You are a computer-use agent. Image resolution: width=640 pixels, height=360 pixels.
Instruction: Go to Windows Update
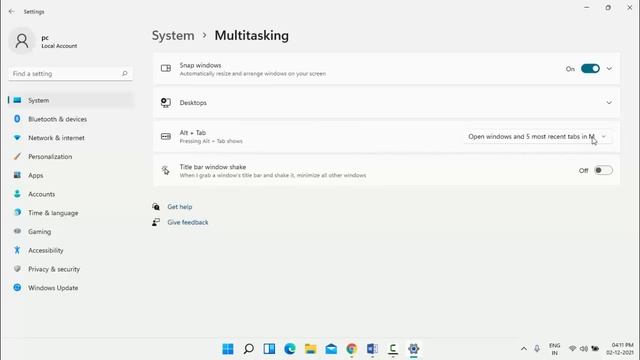[71, 288]
